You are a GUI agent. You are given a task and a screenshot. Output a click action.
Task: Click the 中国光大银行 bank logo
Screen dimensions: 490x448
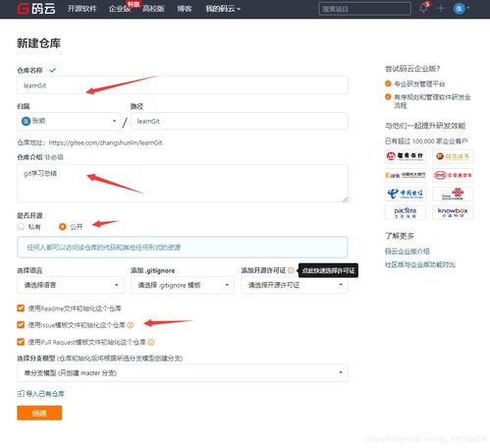point(405,175)
